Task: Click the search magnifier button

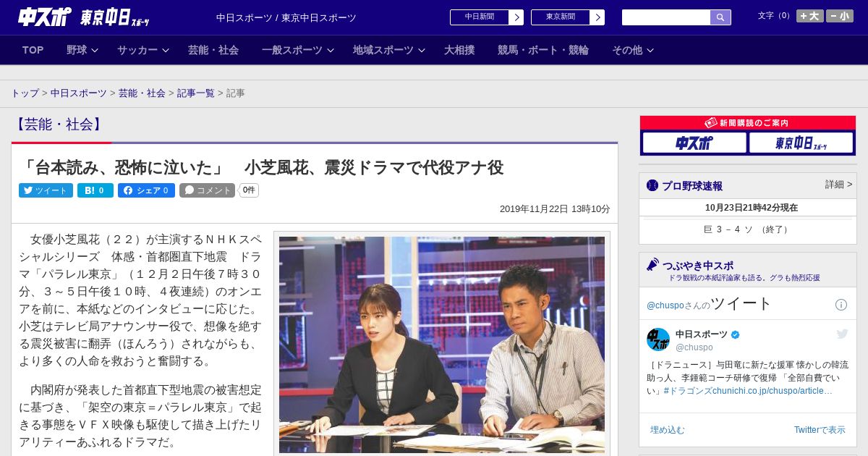Action: (720, 17)
